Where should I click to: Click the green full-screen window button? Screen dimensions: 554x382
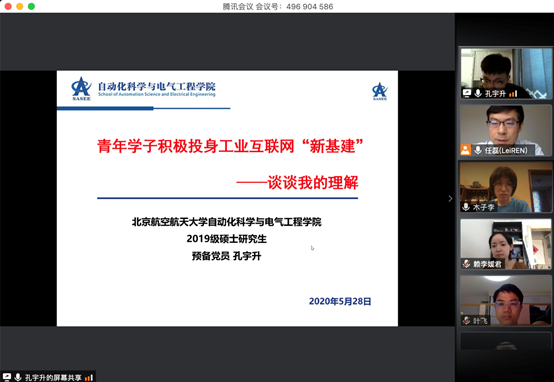31,6
